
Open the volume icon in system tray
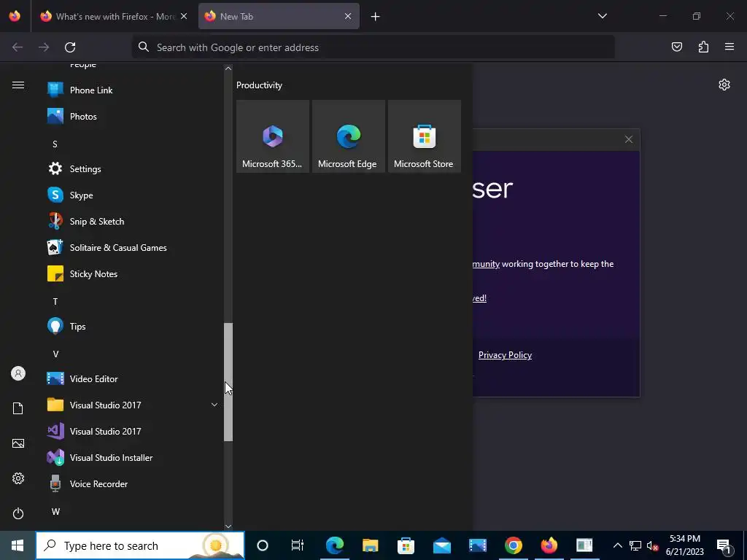pyautogui.click(x=653, y=545)
